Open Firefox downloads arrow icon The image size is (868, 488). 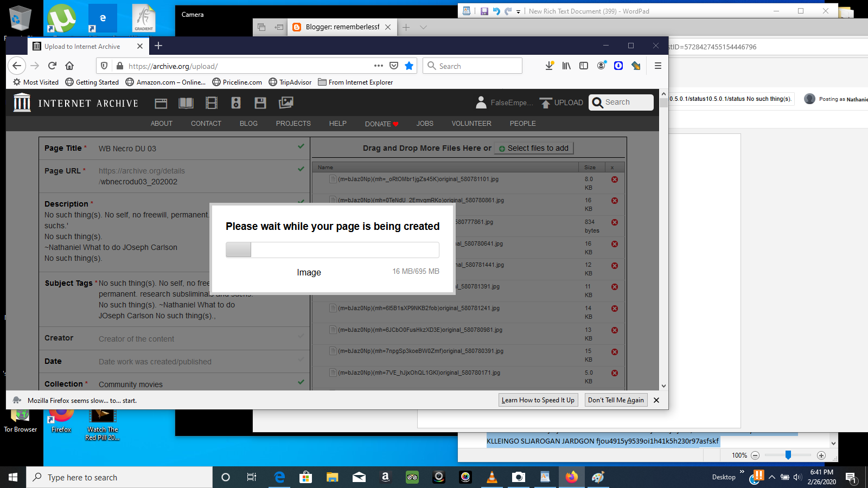point(550,66)
